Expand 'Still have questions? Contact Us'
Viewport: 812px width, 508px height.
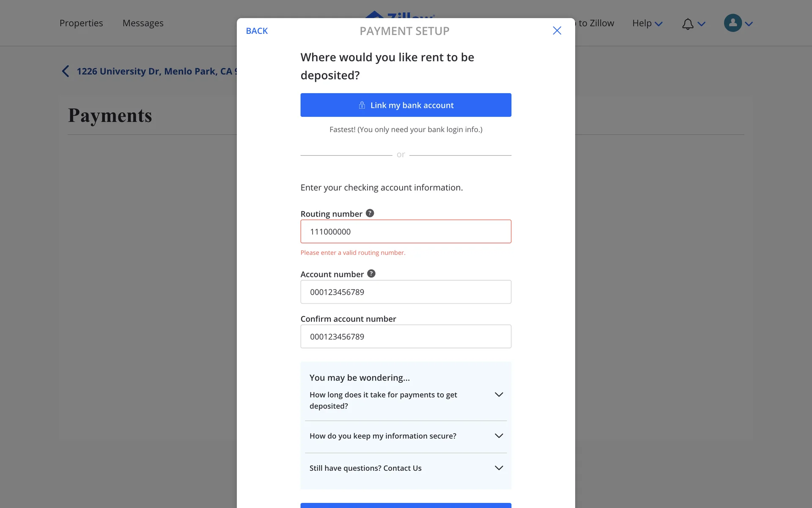point(499,468)
